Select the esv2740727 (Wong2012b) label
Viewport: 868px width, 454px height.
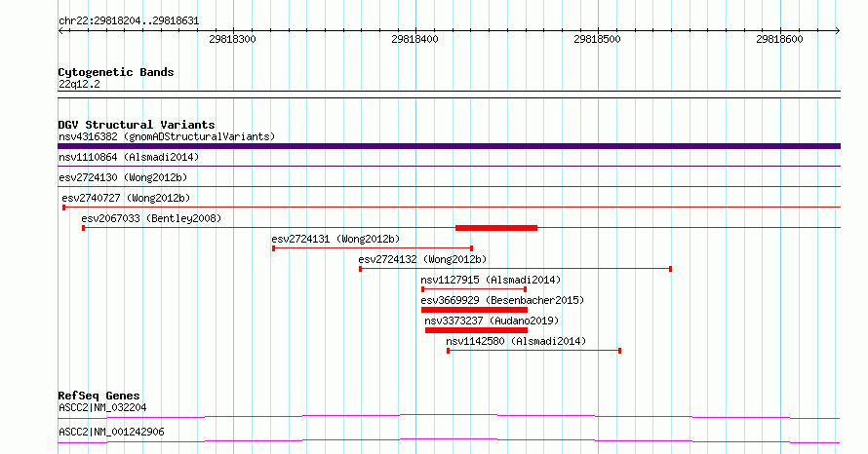[x=126, y=198]
